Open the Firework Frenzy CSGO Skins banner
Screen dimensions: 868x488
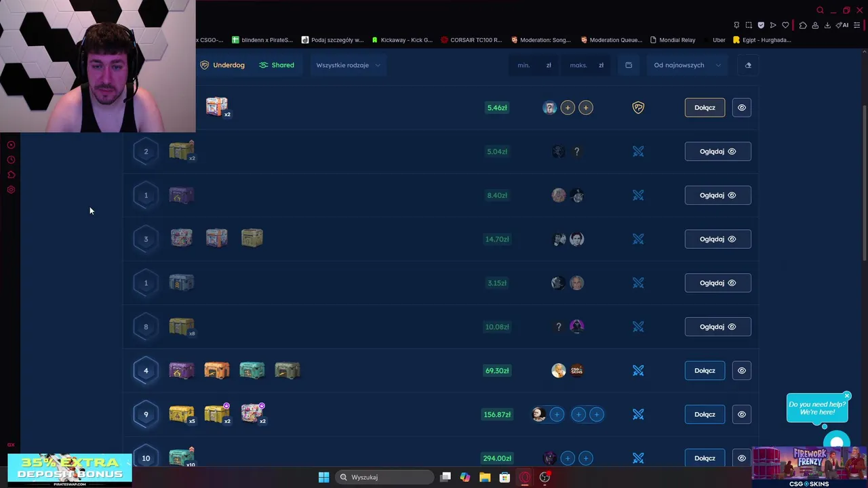click(x=809, y=466)
